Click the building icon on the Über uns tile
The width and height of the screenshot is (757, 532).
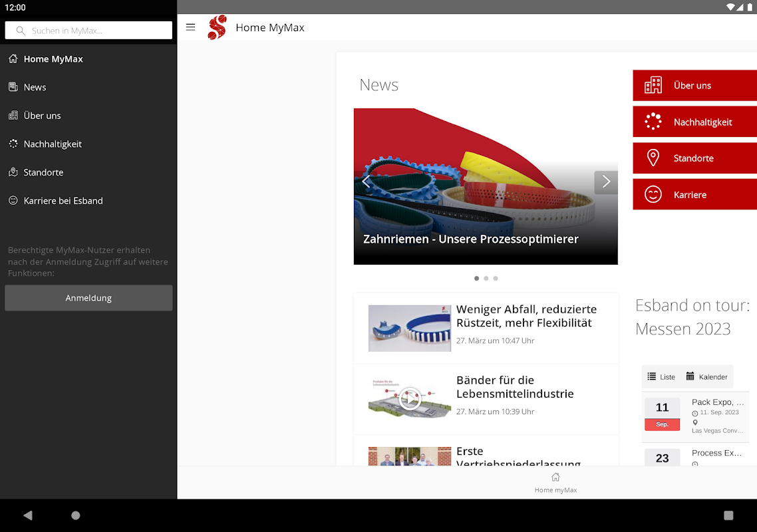[x=653, y=85]
